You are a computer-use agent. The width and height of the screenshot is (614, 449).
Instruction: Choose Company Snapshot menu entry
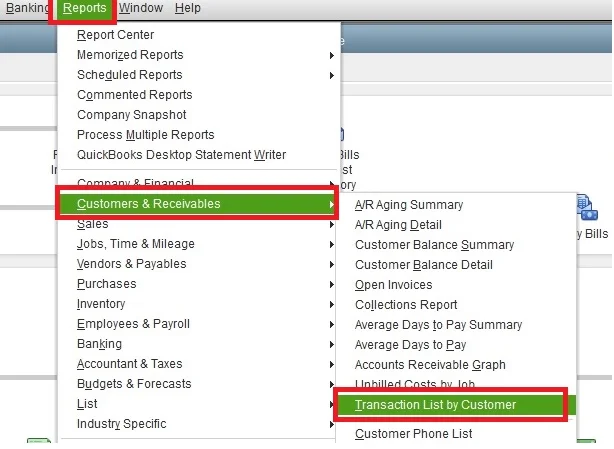click(x=131, y=115)
